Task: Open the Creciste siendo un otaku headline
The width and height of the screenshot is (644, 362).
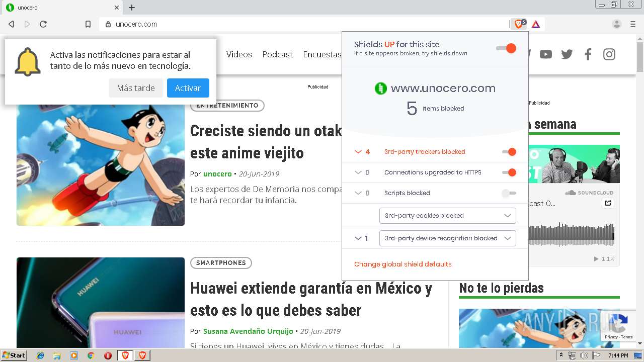Action: 266,141
